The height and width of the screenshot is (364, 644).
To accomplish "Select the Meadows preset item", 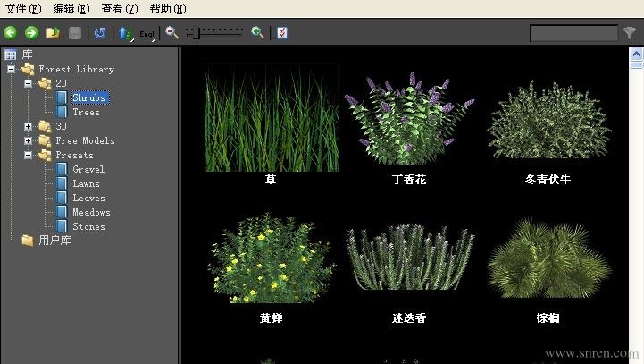I will [x=91, y=212].
